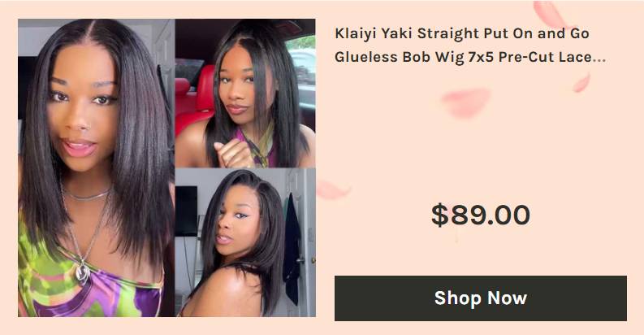
Task: View the bottom-right side-profile photo
Action: point(245,242)
